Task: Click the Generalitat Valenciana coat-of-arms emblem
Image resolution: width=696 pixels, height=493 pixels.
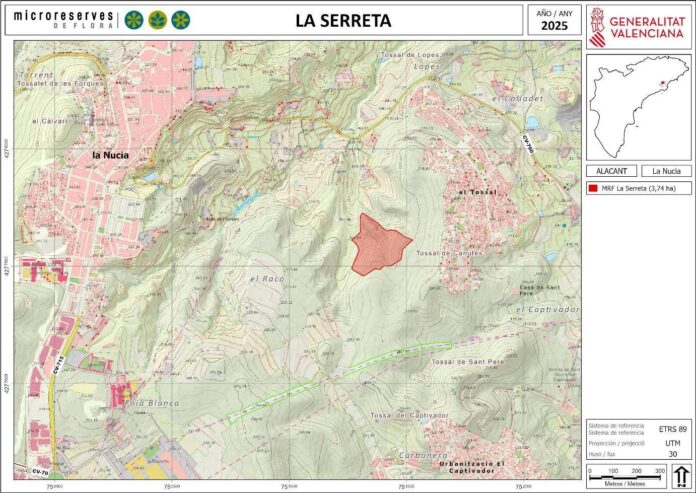Action: [597, 28]
